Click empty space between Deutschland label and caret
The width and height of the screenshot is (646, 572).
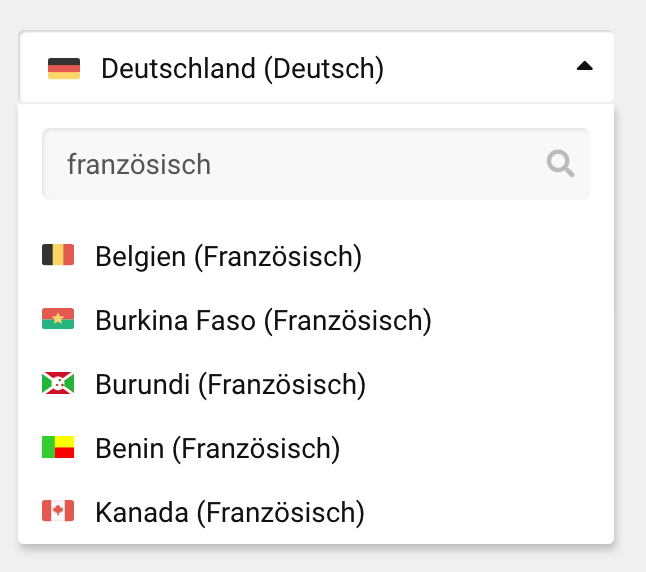480,69
